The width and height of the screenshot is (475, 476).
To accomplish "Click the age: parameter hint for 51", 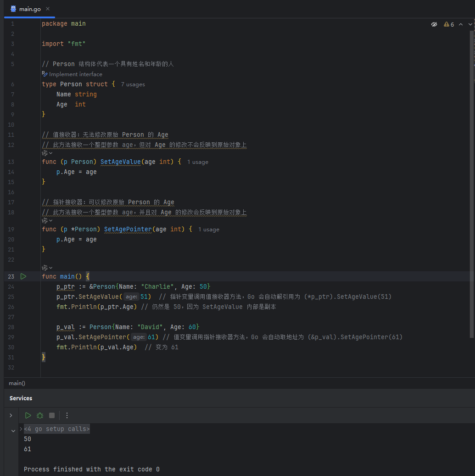I will (x=131, y=297).
